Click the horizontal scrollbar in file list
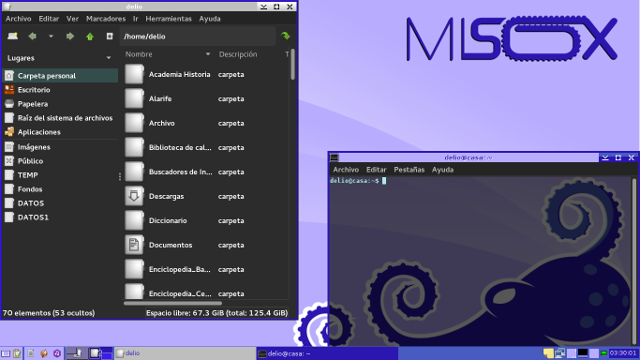The height and width of the screenshot is (360, 640). pyautogui.click(x=173, y=303)
